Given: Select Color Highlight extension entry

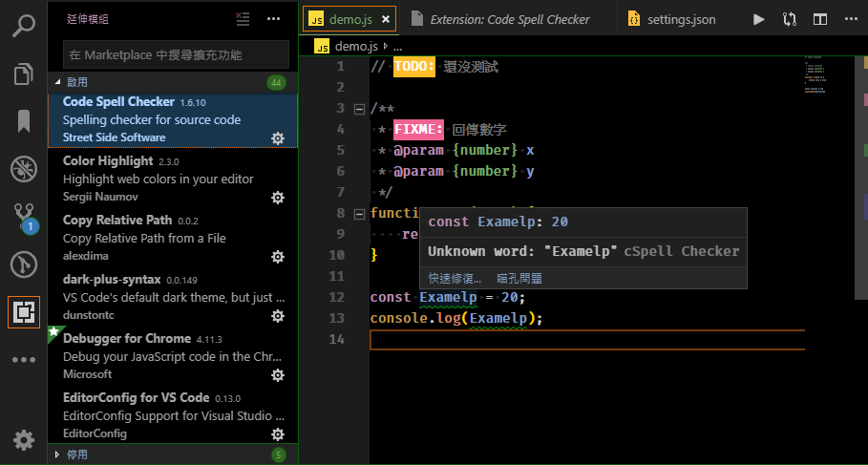Looking at the screenshot, I should 173,178.
